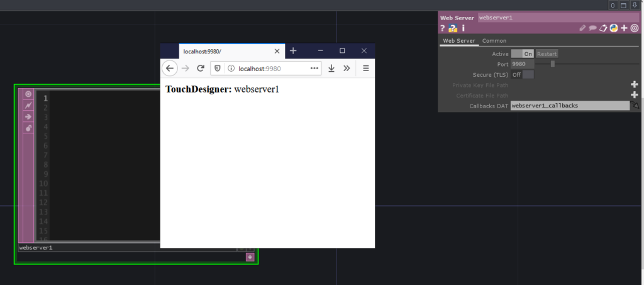Open the browser hamburger menu

tap(366, 68)
